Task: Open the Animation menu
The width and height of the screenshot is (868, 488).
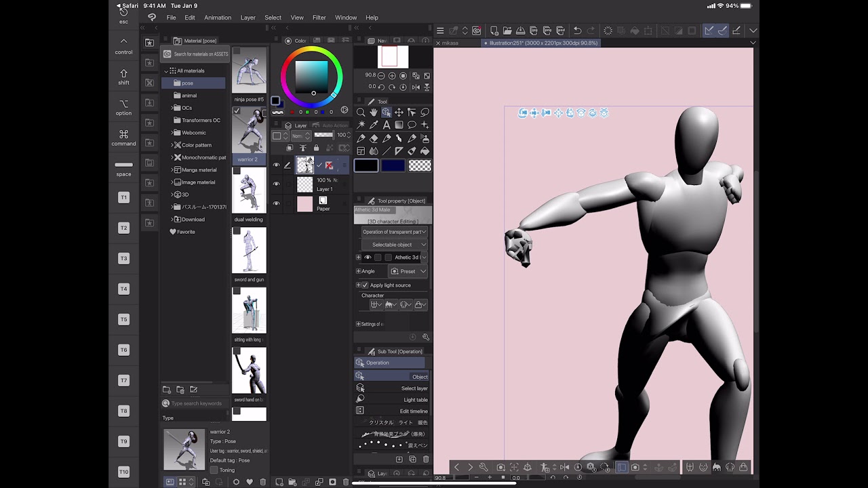Action: coord(218,18)
